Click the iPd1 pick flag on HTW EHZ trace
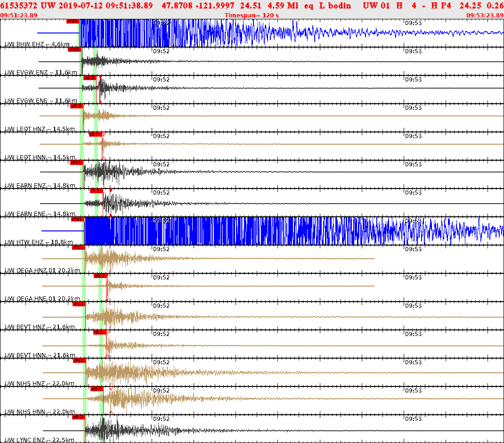The width and height of the screenshot is (504, 443). point(77,219)
